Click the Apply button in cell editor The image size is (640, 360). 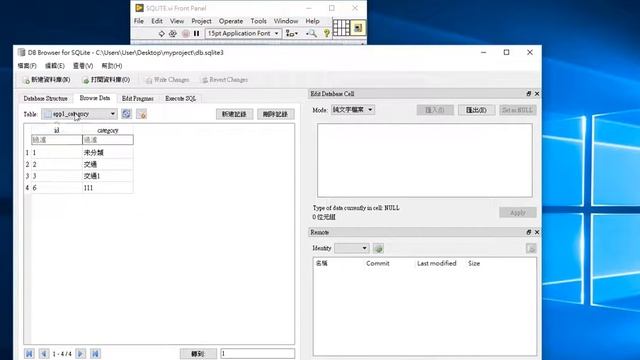click(x=518, y=213)
